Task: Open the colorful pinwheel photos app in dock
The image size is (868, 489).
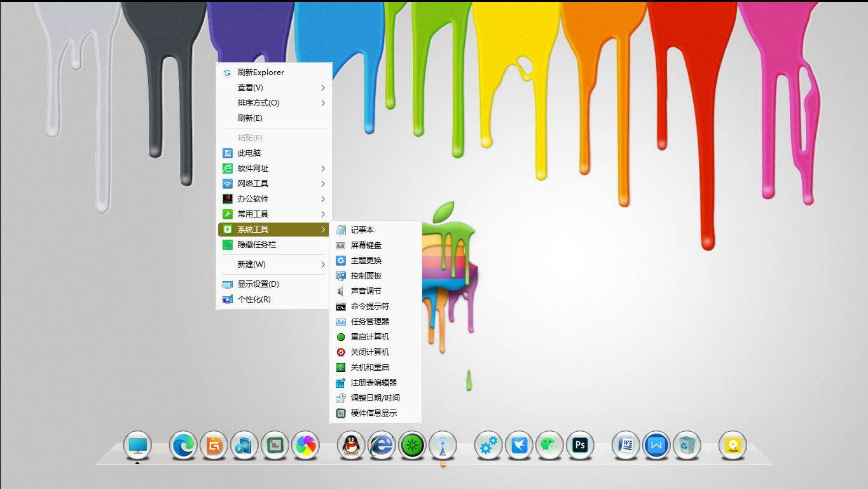Action: [x=305, y=446]
